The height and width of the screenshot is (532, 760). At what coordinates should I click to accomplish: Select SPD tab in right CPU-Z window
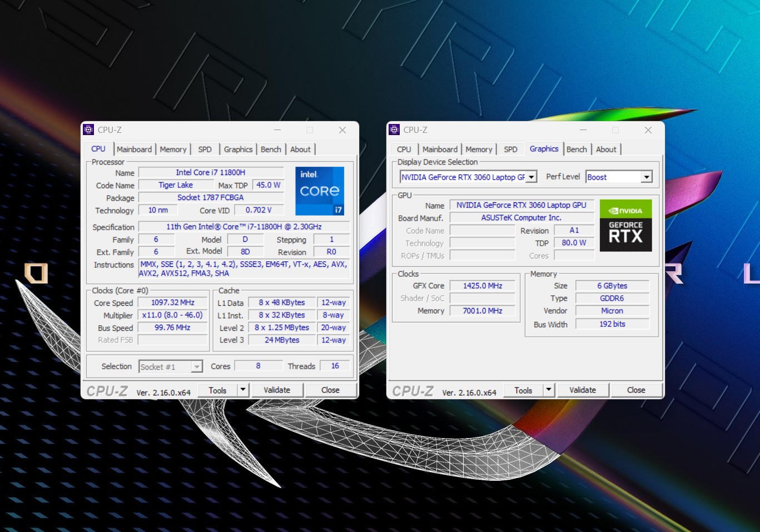click(x=510, y=149)
